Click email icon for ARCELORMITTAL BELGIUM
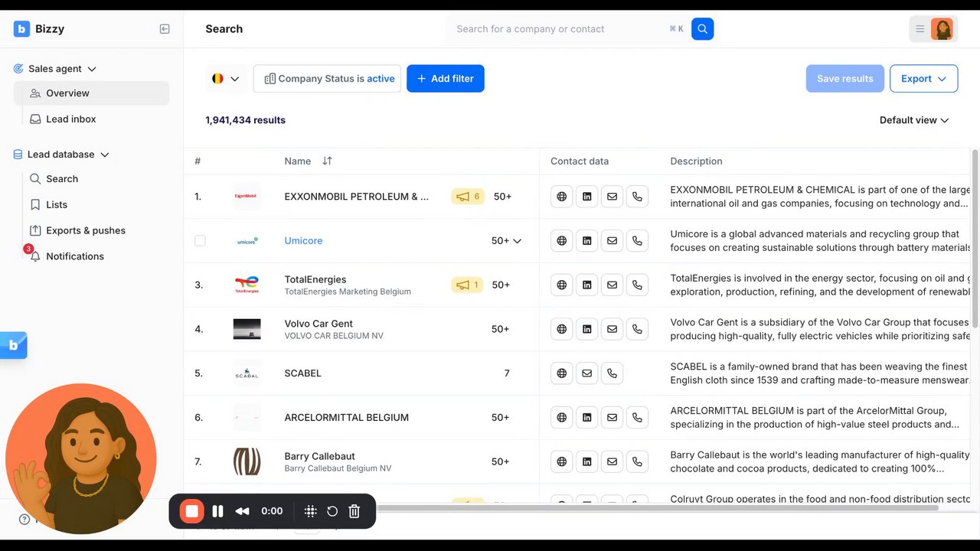This screenshot has height=551, width=980. coord(612,418)
